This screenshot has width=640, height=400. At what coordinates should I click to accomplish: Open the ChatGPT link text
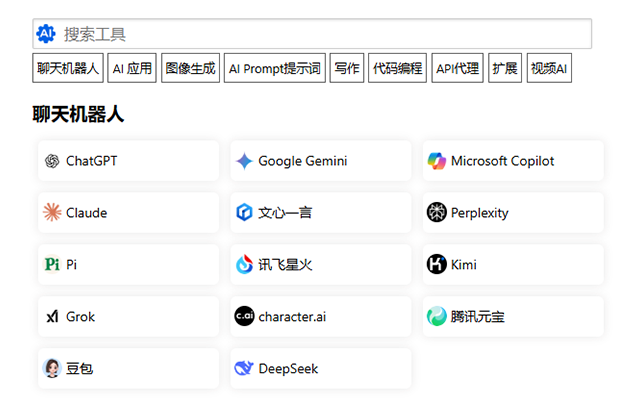(91, 161)
